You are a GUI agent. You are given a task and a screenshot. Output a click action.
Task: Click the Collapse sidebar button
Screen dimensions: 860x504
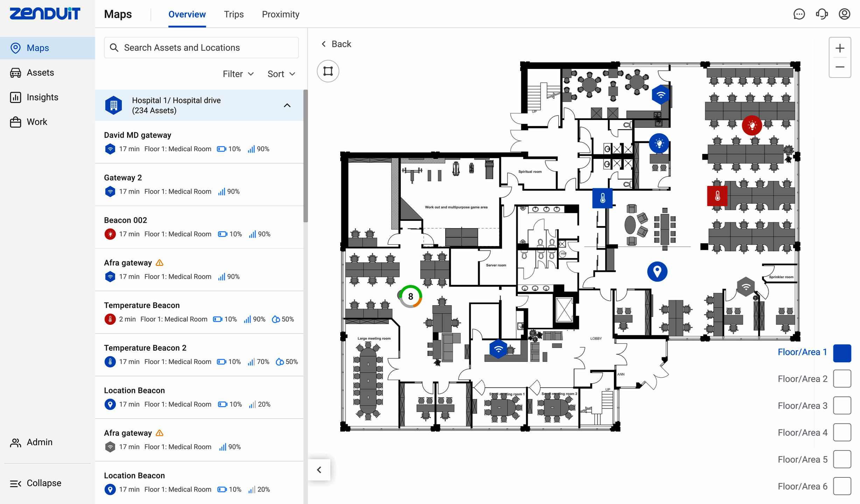click(36, 483)
